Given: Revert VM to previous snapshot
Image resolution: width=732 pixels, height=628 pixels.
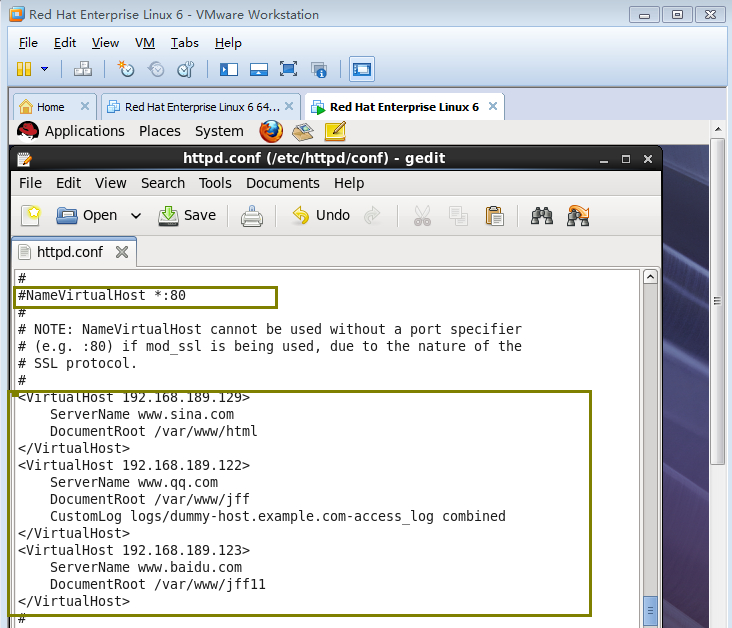Looking at the screenshot, I should coord(156,69).
